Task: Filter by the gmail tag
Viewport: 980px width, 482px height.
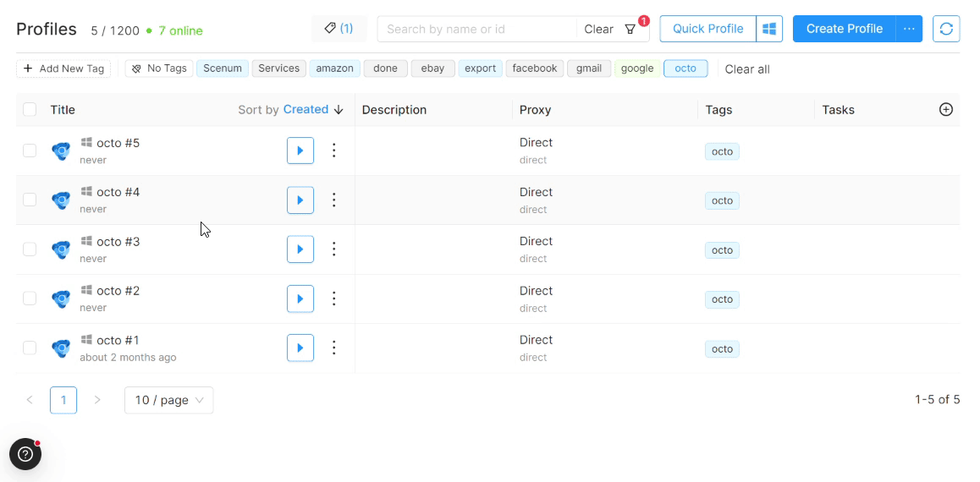Action: [x=589, y=68]
